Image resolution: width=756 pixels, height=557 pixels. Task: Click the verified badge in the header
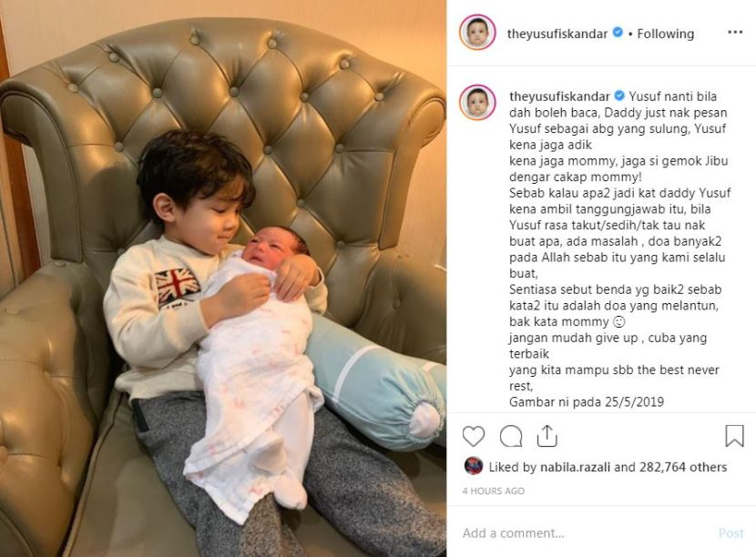618,33
